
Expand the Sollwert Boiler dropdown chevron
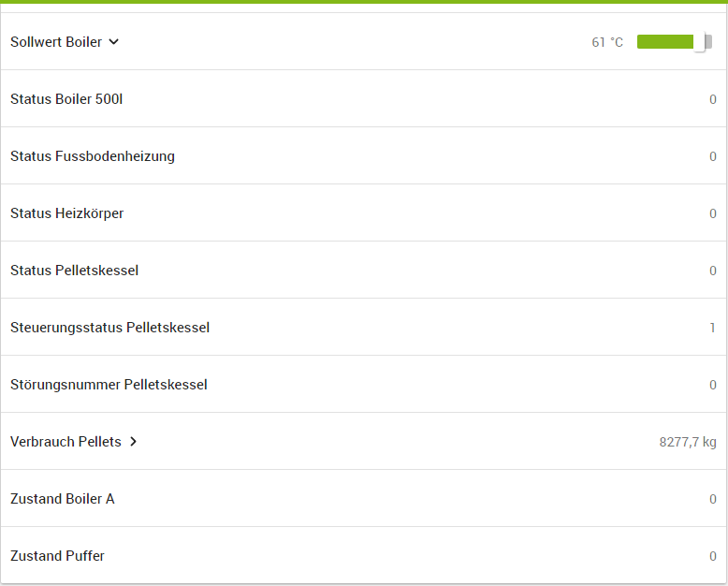click(x=114, y=42)
